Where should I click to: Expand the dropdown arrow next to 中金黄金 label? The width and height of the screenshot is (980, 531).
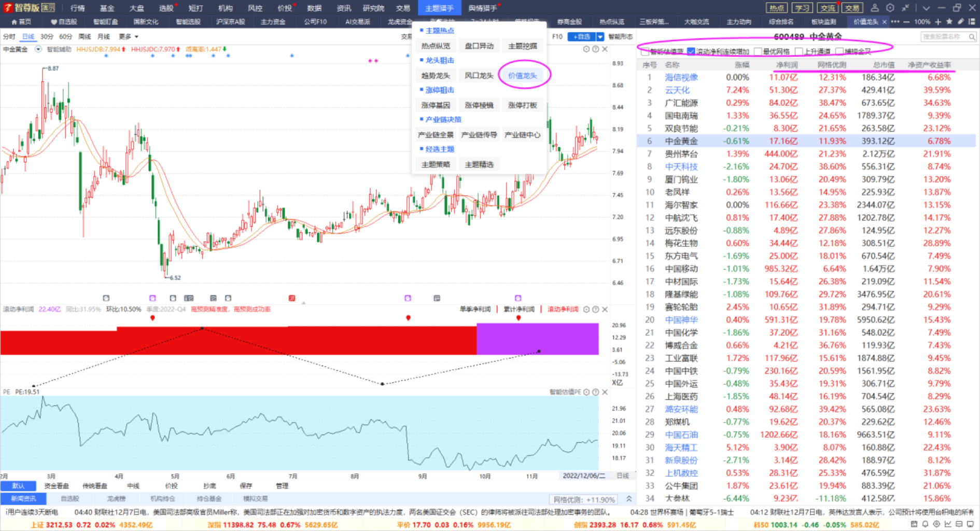(38, 49)
